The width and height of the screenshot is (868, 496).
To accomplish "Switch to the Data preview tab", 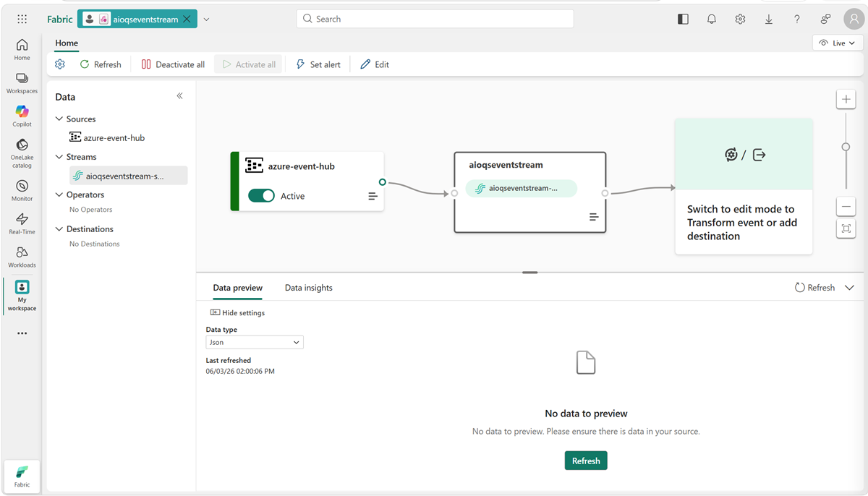I will 237,288.
